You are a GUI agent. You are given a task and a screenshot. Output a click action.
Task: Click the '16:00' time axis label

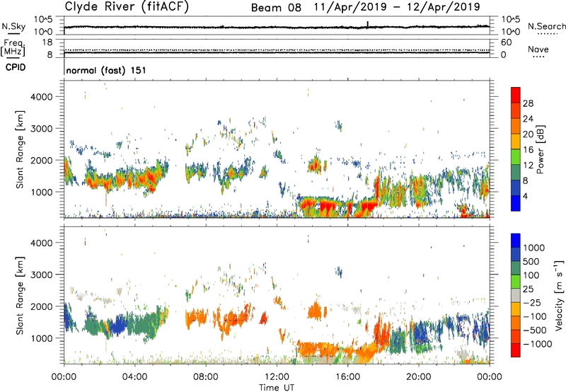347,376
